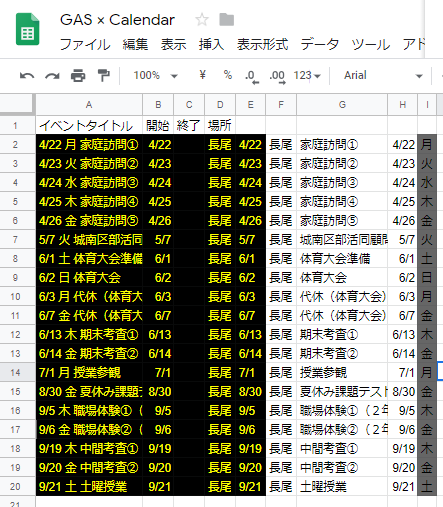Select column I cell 日 in row 9
Screen dimensions: 443x507
(427, 278)
